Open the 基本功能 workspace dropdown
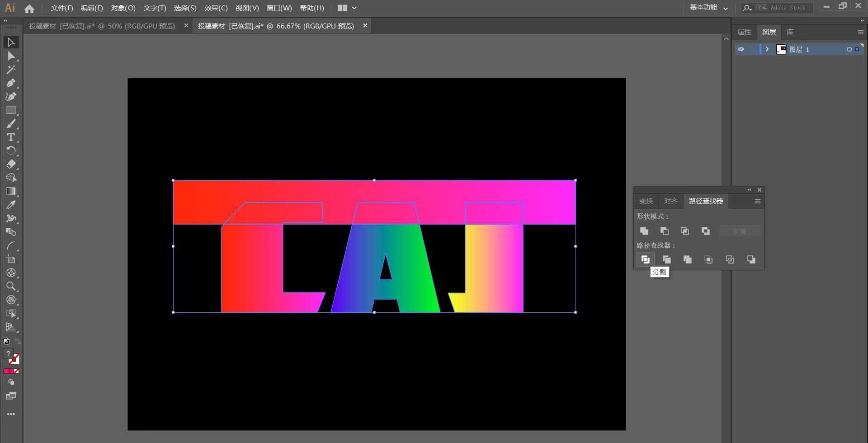Image resolution: width=868 pixels, height=443 pixels. 708,8
